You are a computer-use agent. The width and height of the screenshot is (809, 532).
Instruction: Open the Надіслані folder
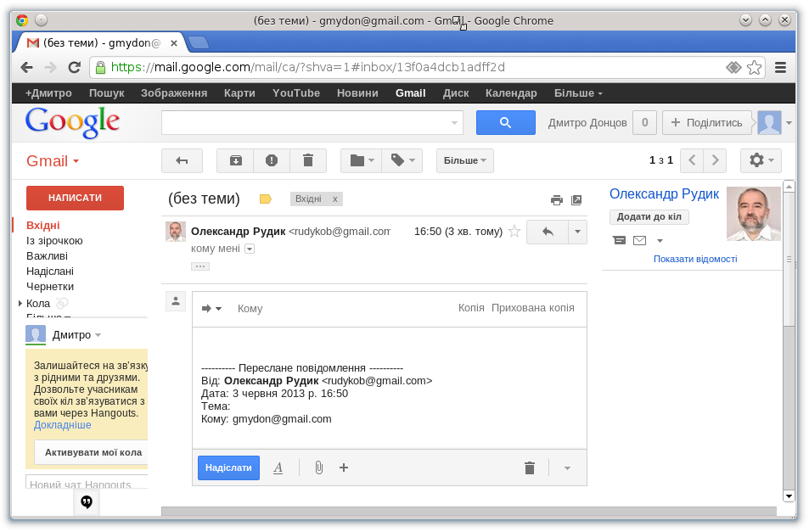[50, 272]
